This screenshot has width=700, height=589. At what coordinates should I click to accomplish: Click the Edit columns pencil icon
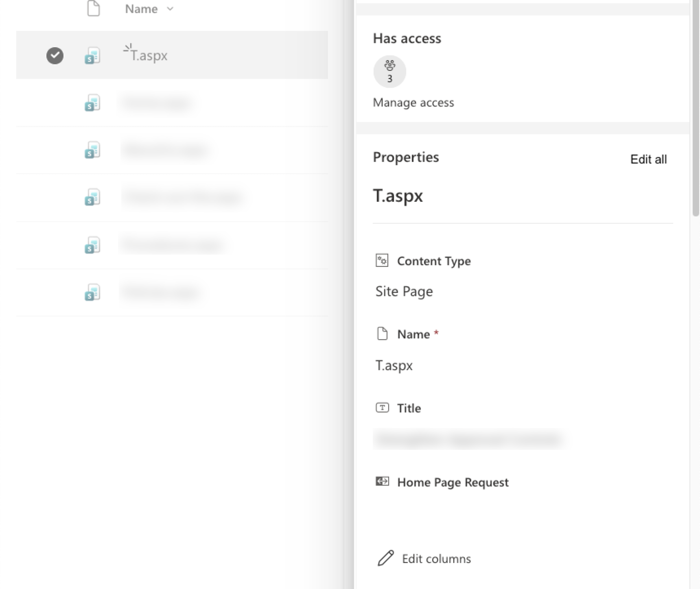pyautogui.click(x=385, y=558)
